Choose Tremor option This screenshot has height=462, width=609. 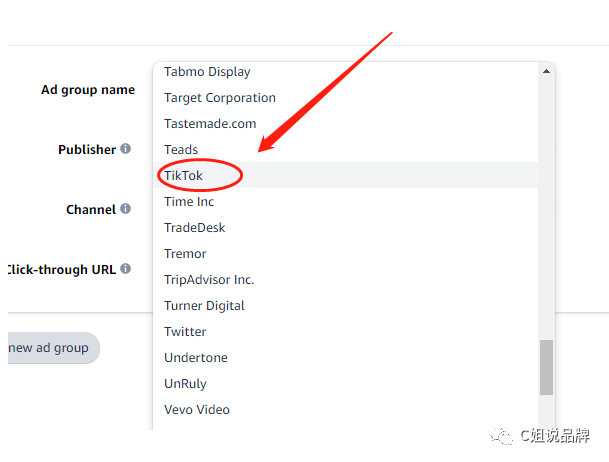[x=346, y=254]
